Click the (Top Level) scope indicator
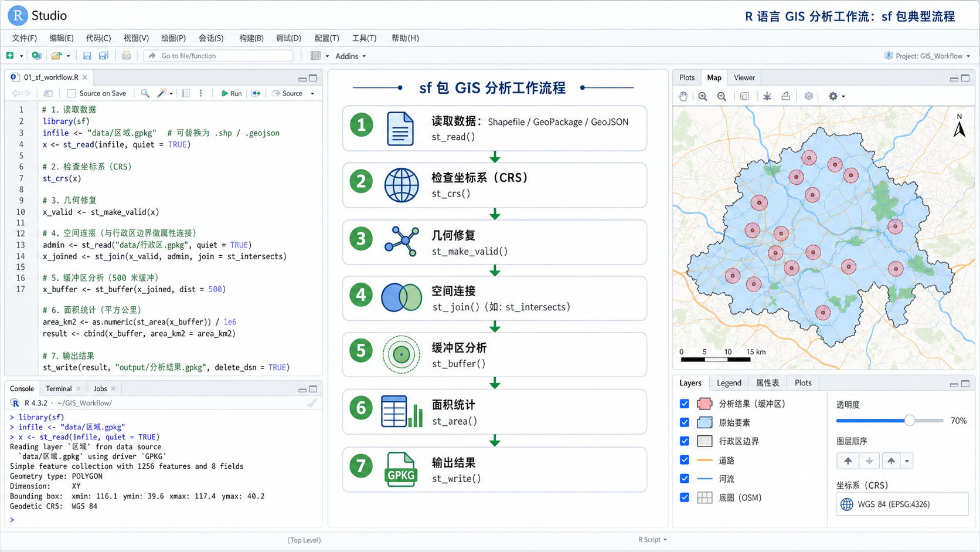980x552 pixels. (x=304, y=540)
